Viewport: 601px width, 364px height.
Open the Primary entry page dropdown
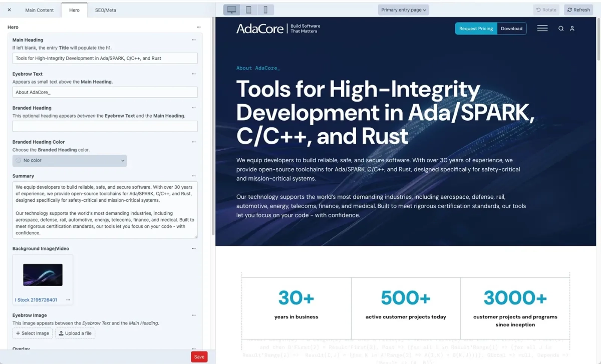coord(403,10)
